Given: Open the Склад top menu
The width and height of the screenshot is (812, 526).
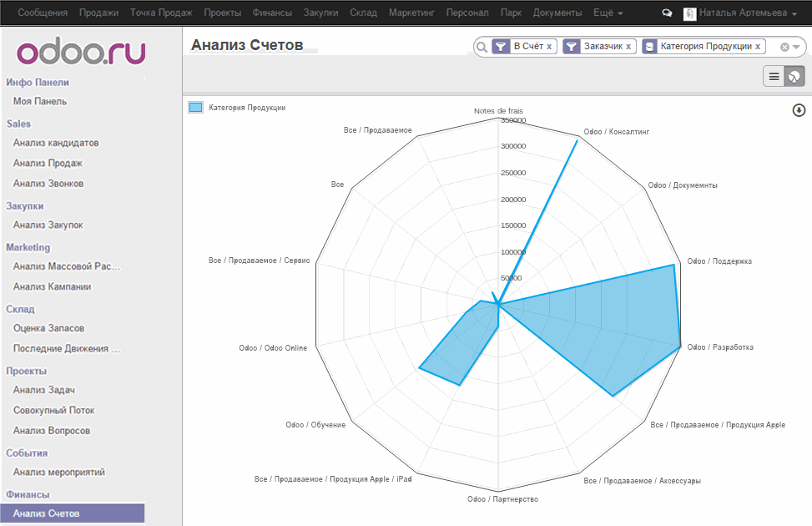Looking at the screenshot, I should [364, 13].
